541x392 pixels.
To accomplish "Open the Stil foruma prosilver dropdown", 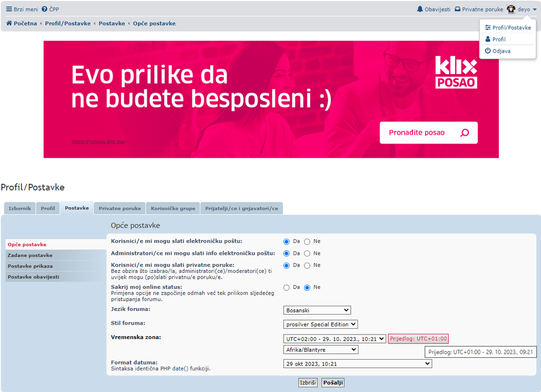I will 320,324.
